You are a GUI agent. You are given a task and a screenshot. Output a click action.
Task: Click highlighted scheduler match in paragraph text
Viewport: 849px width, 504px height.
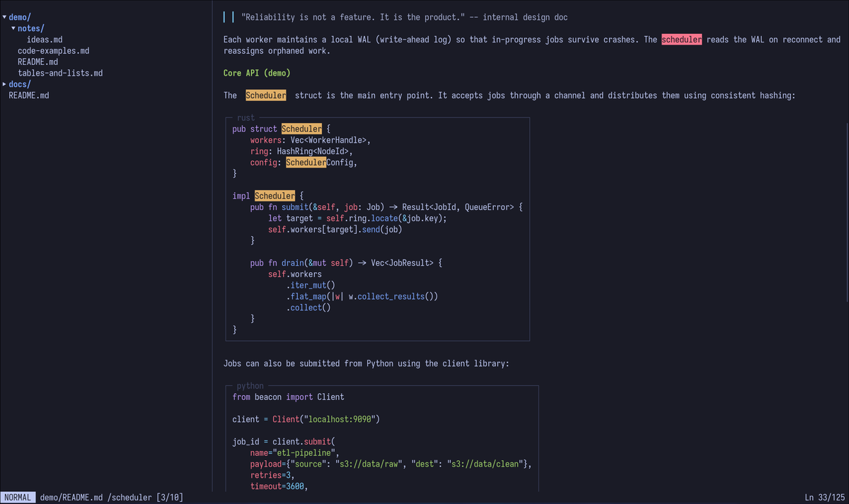pos(681,40)
